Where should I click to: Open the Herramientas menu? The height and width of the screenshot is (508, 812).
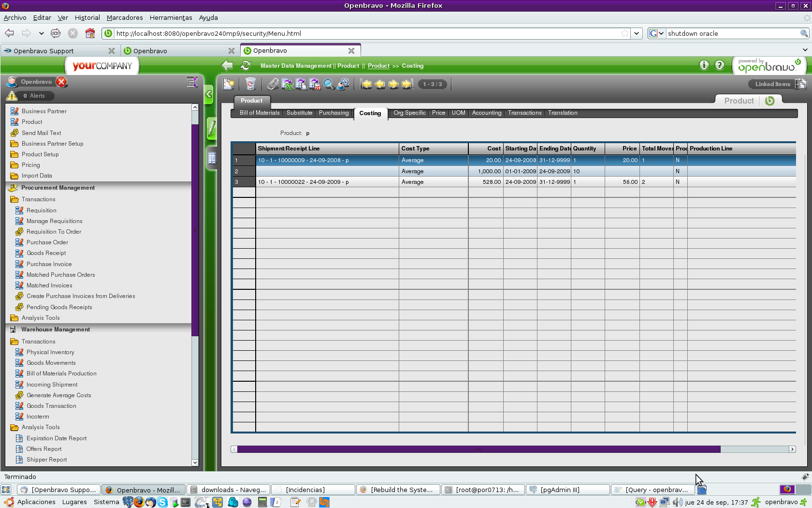(x=171, y=17)
